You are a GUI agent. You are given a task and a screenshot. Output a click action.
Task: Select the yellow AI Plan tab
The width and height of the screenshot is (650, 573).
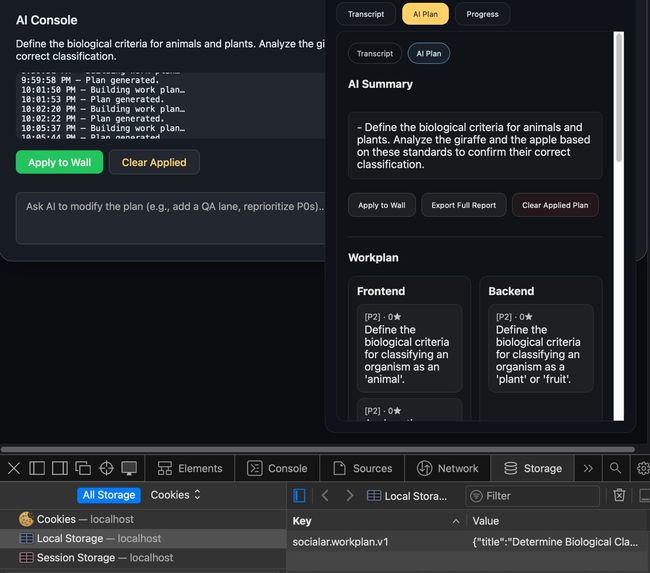click(425, 14)
